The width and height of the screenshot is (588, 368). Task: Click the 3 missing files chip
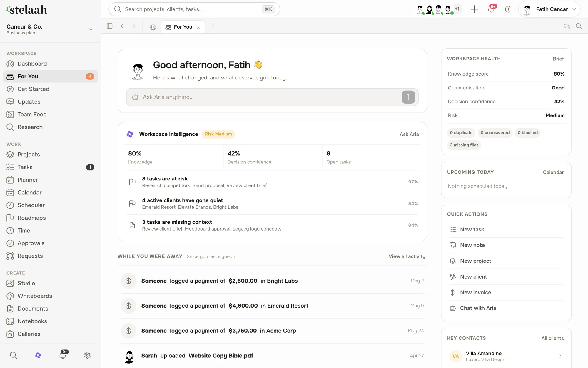pos(464,145)
